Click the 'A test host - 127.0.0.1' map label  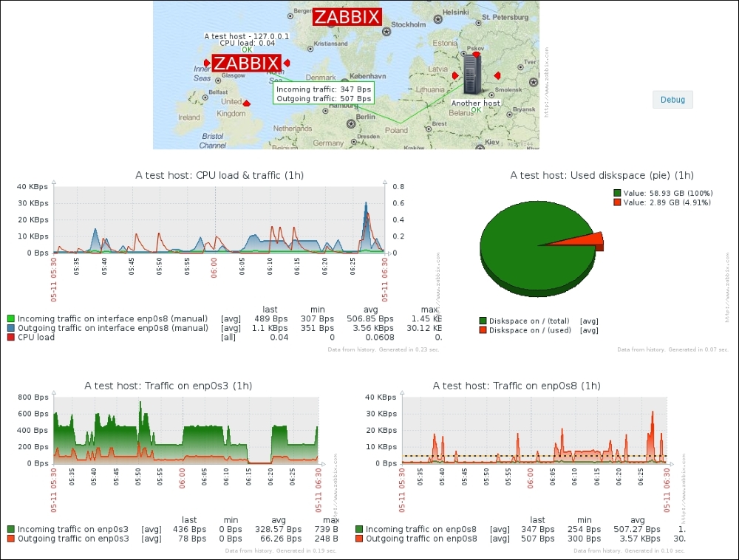(247, 35)
